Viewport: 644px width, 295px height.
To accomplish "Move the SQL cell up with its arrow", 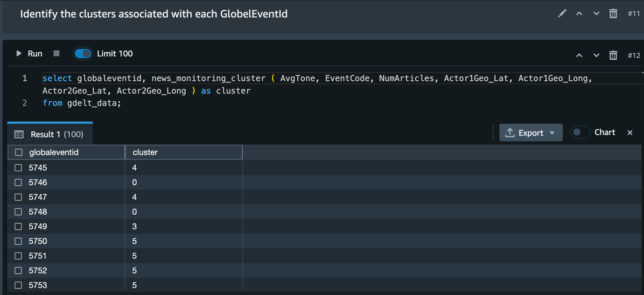I will tap(579, 55).
